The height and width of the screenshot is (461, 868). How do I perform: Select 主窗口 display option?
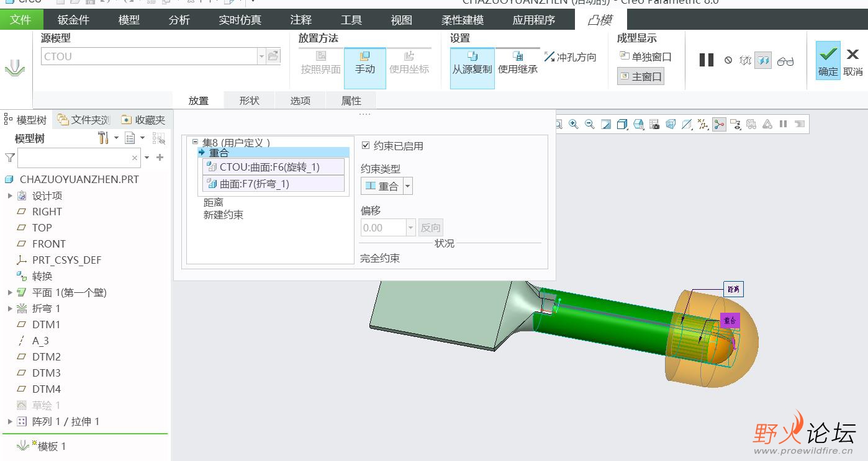[x=641, y=76]
